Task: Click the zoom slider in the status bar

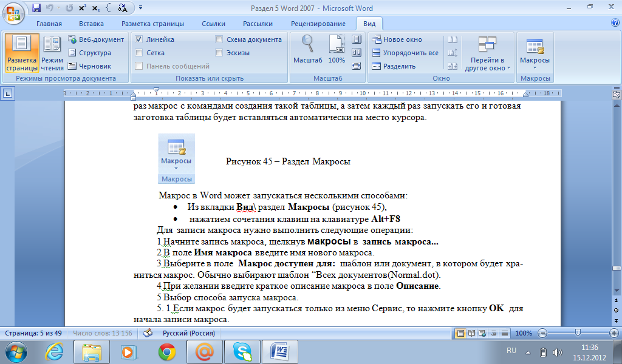Action: (x=577, y=333)
